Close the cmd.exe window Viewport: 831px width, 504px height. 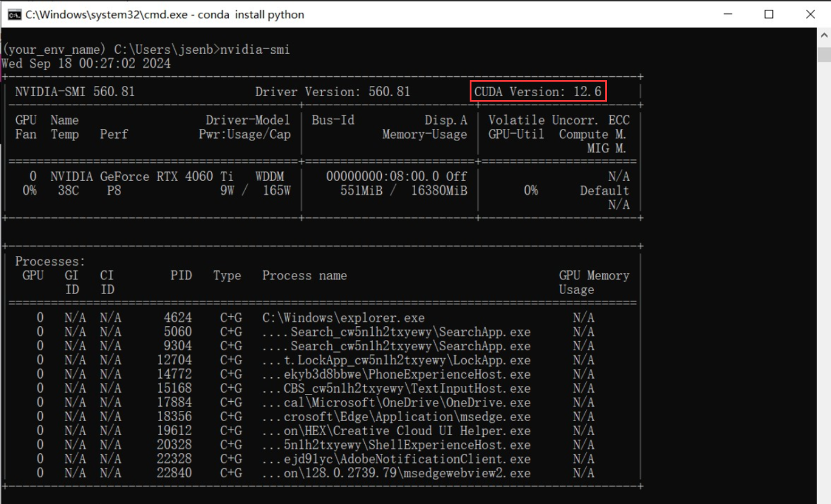pos(810,14)
